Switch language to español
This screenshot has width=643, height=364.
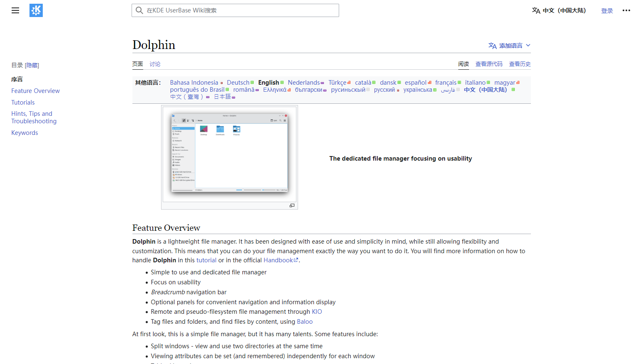(x=416, y=83)
